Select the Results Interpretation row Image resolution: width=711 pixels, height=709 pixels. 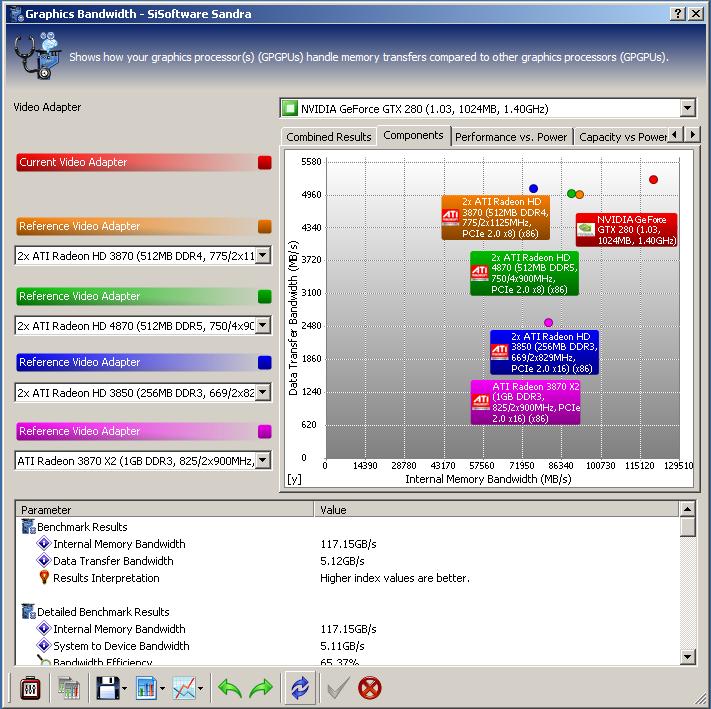pos(348,578)
